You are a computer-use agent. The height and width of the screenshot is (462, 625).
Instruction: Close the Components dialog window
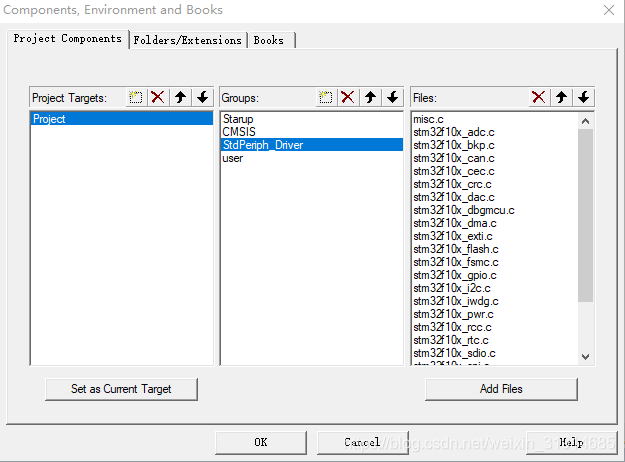tap(609, 10)
